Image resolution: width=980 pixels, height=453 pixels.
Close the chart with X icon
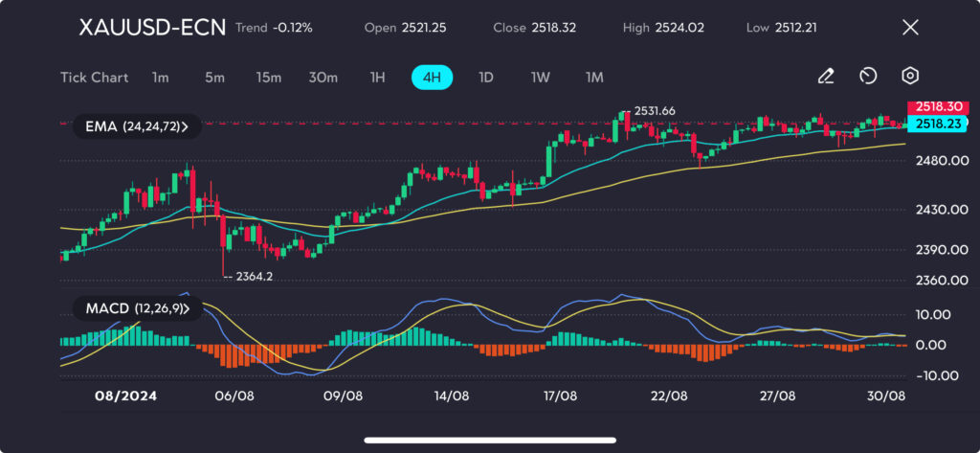click(910, 27)
